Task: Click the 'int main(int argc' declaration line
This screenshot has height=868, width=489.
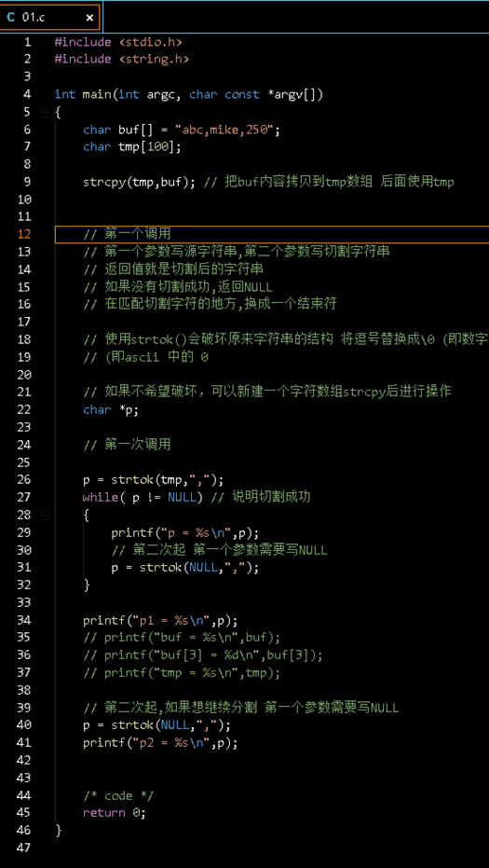Action: 189,94
